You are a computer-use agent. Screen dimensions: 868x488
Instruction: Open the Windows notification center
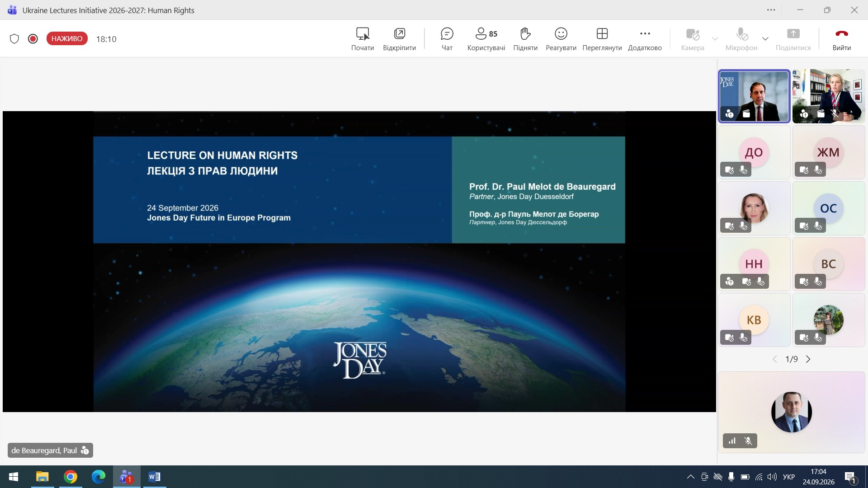850,477
